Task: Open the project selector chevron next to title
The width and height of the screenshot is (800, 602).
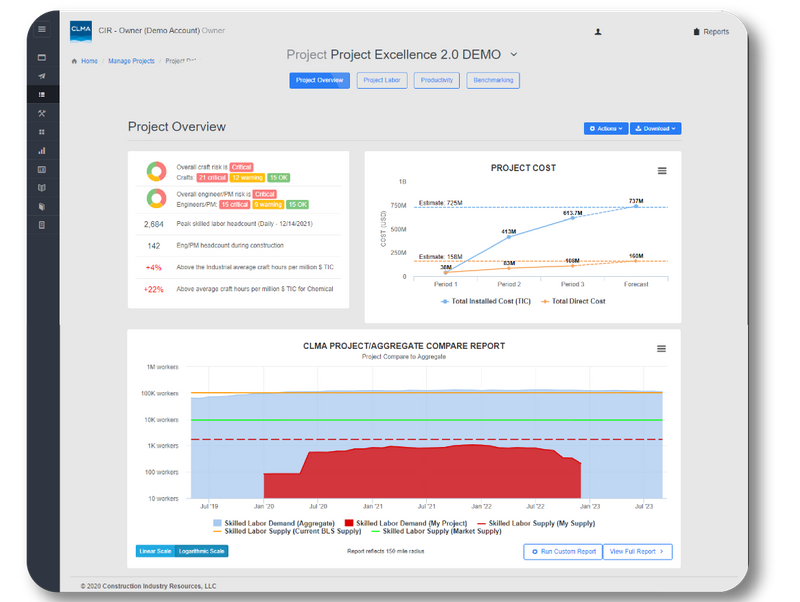Action: click(513, 54)
